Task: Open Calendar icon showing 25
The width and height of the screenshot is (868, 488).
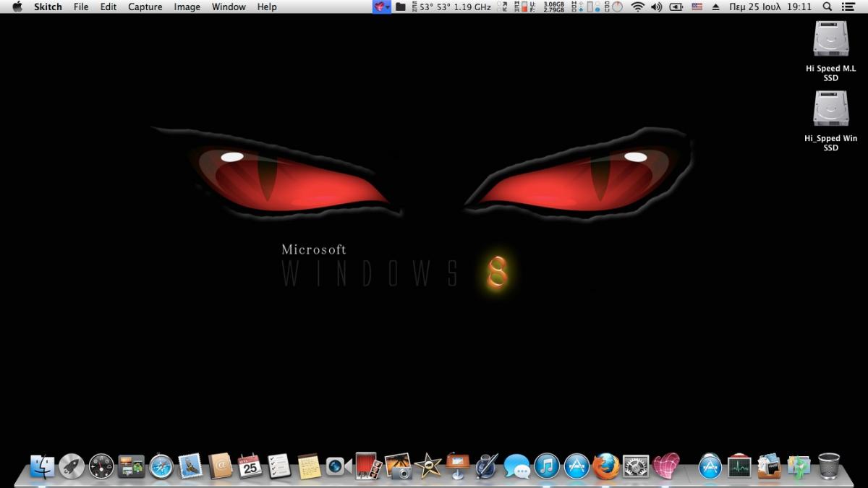Action: [250, 466]
